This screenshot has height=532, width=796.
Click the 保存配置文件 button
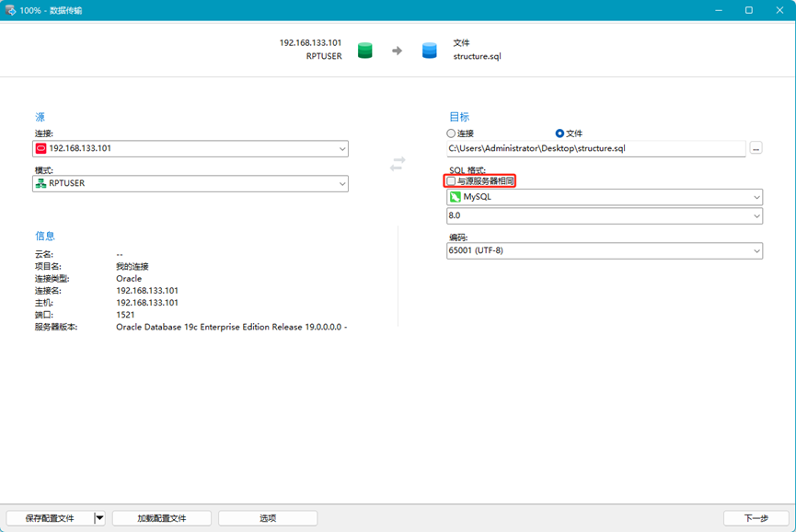tap(50, 518)
